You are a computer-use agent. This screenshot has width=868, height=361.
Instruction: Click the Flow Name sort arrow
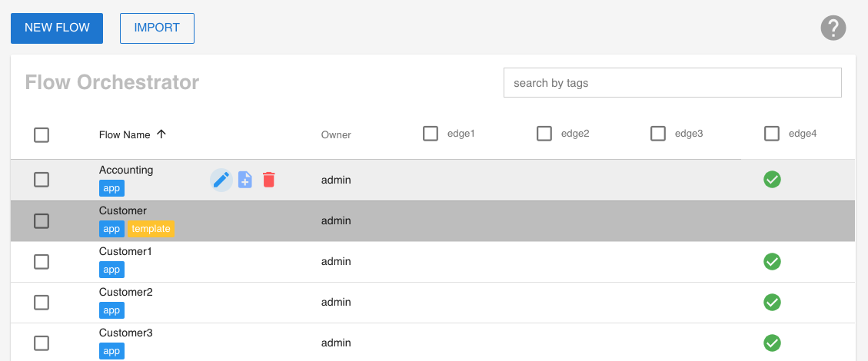(161, 134)
